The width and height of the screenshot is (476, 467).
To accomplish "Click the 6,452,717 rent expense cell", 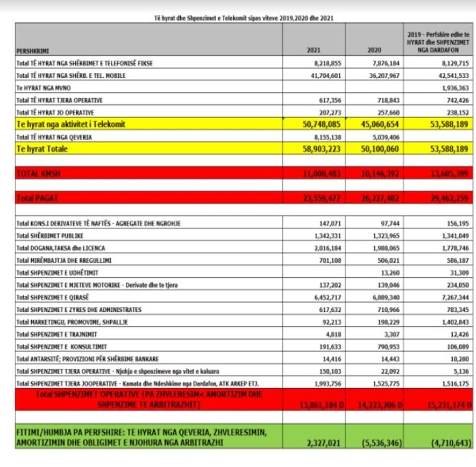I will point(326,297).
